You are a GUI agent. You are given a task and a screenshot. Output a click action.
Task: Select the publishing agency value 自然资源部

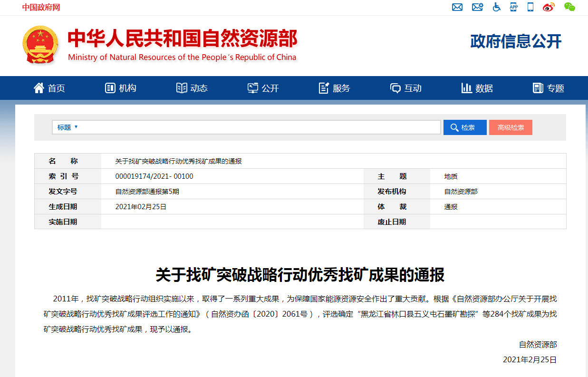pyautogui.click(x=461, y=192)
